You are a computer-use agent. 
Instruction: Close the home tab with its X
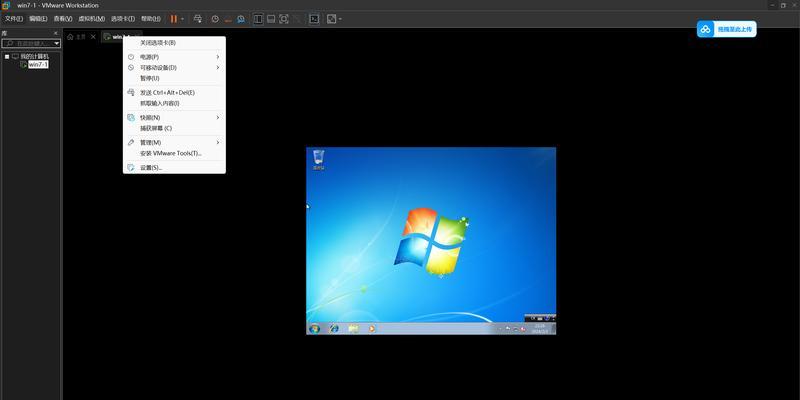tap(93, 37)
